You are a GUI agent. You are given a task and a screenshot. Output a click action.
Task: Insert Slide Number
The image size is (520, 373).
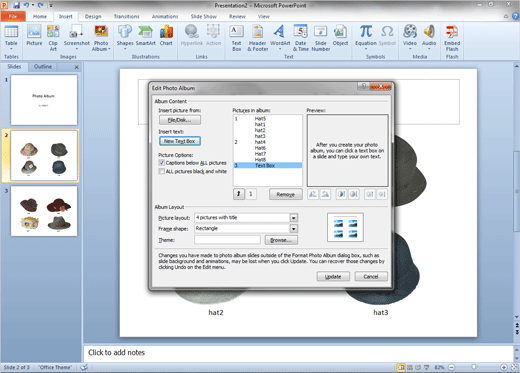(x=321, y=38)
